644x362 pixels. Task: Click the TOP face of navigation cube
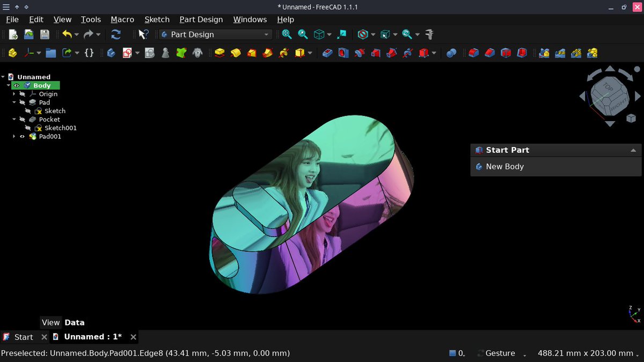(x=608, y=87)
